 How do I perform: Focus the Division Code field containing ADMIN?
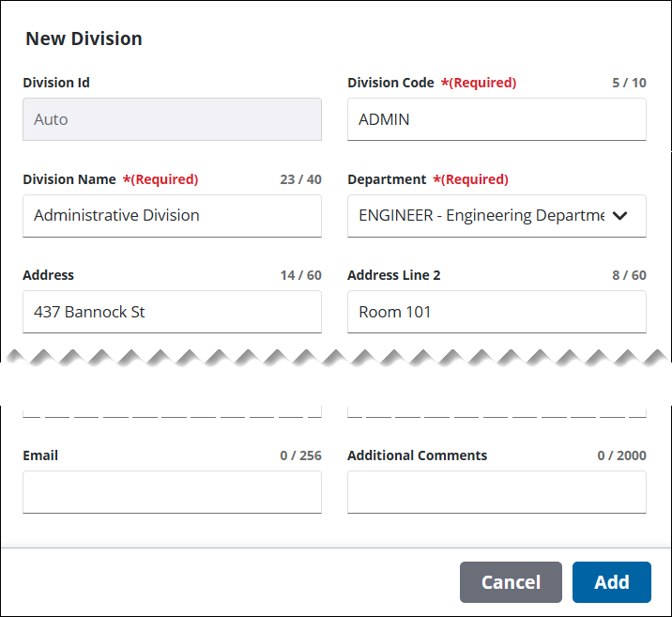496,119
